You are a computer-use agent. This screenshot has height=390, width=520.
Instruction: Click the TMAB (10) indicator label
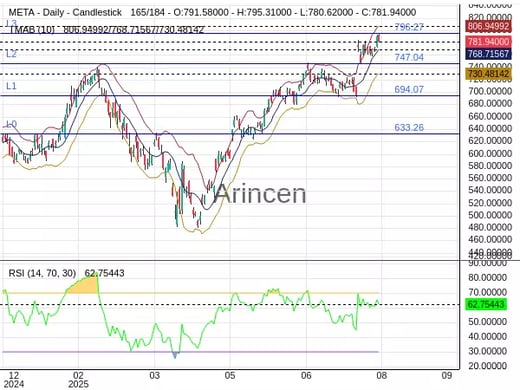point(32,30)
